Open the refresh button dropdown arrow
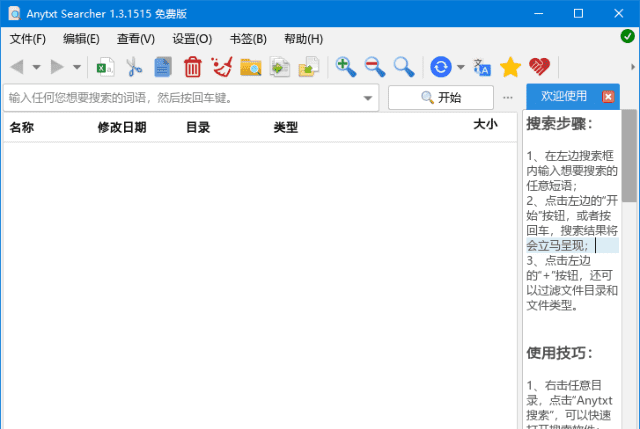The width and height of the screenshot is (640, 429). pyautogui.click(x=460, y=67)
